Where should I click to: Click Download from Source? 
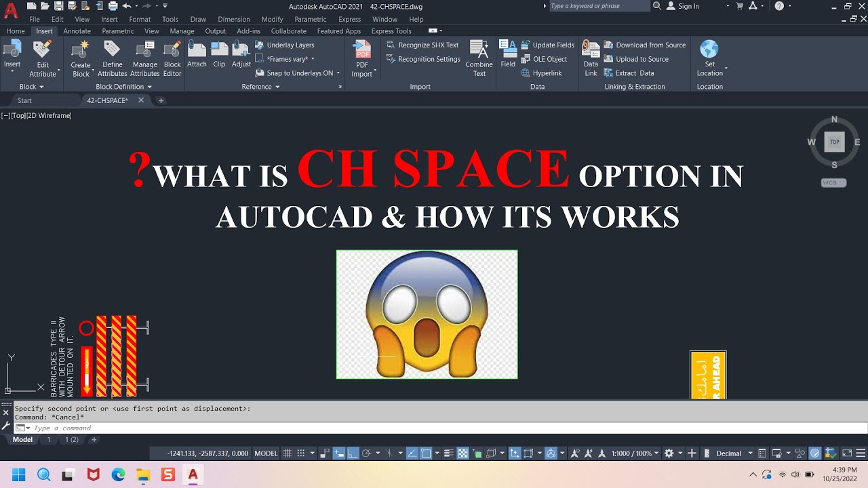(x=645, y=45)
